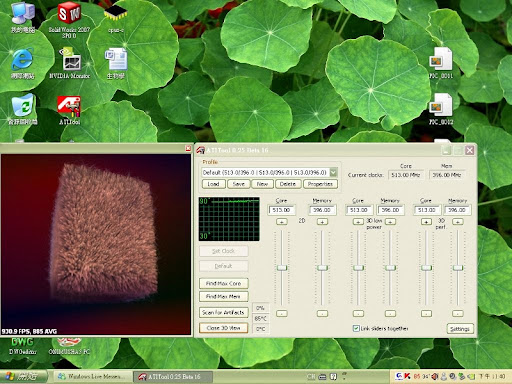Click Close 3D View button

pyautogui.click(x=224, y=328)
